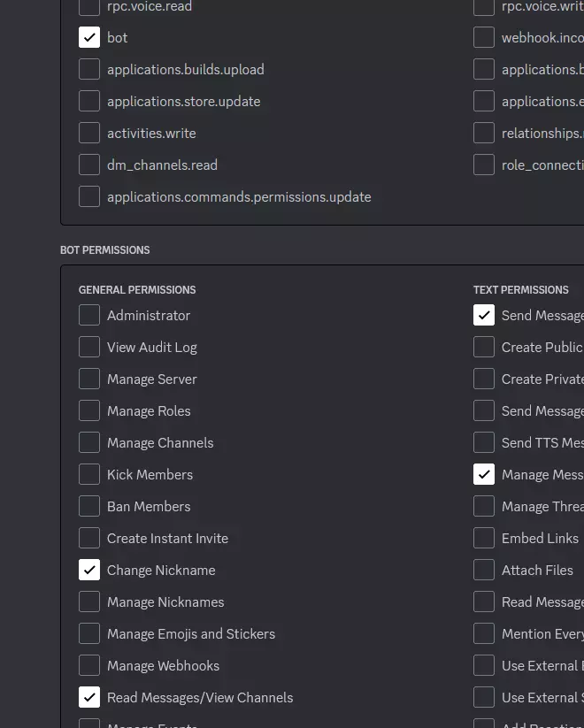584x728 pixels.
Task: Enable the applications.builds.upload scope
Action: click(x=89, y=70)
